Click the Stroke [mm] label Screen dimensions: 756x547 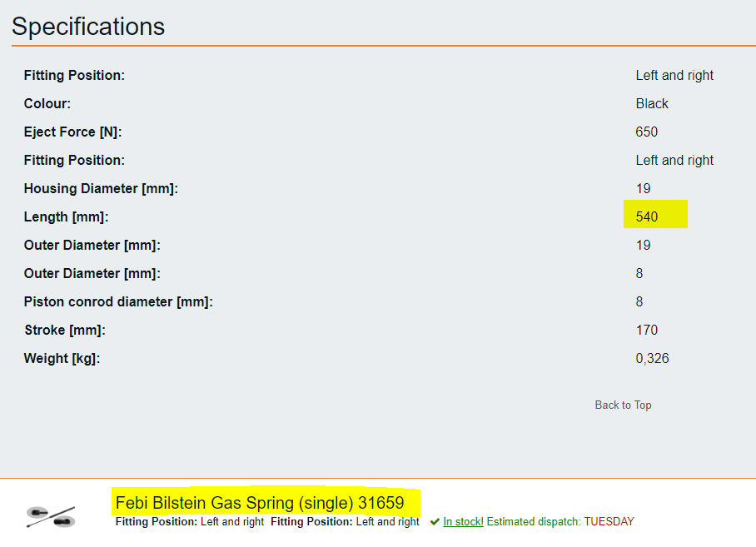65,331
